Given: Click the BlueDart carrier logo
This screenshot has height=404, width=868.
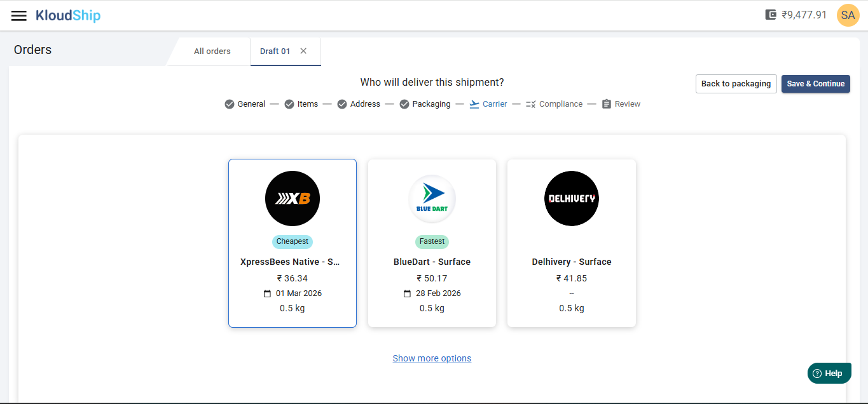Looking at the screenshot, I should [432, 199].
